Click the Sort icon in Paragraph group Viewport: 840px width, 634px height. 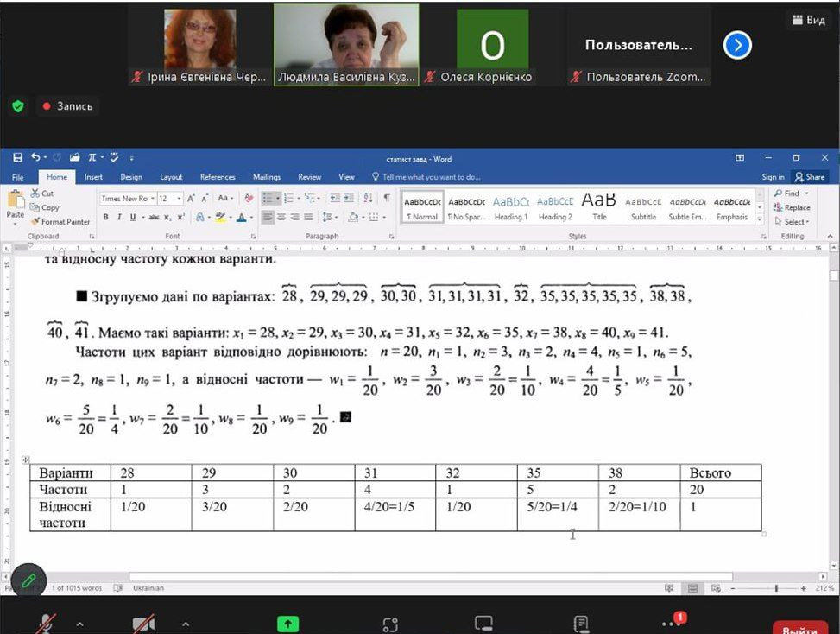tap(368, 198)
